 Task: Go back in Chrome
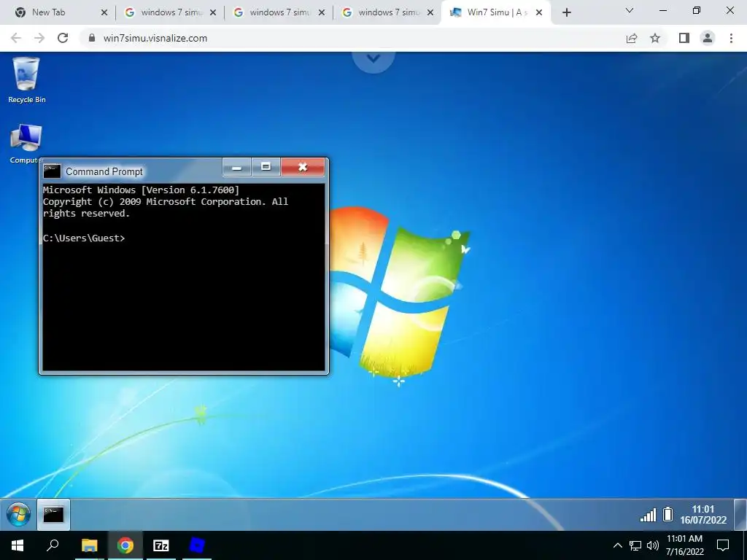point(16,38)
